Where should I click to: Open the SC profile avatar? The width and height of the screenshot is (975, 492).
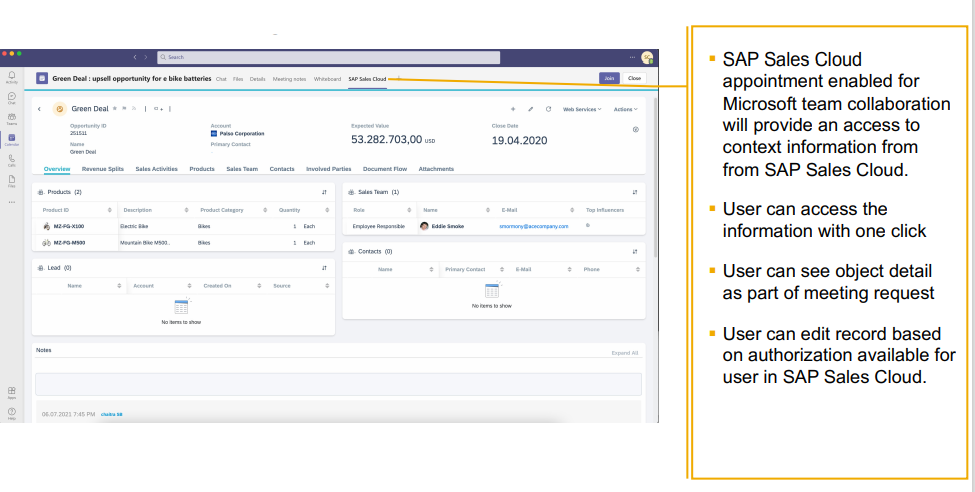click(647, 57)
